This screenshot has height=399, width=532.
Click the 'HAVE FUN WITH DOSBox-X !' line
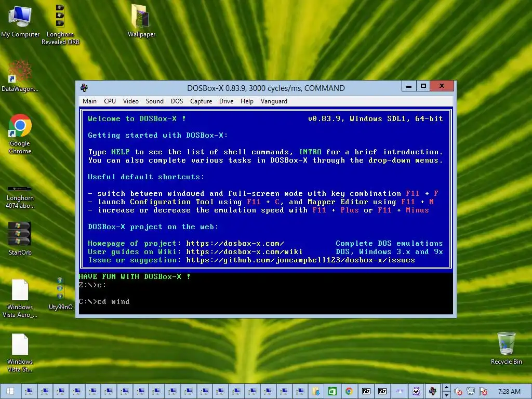click(135, 276)
